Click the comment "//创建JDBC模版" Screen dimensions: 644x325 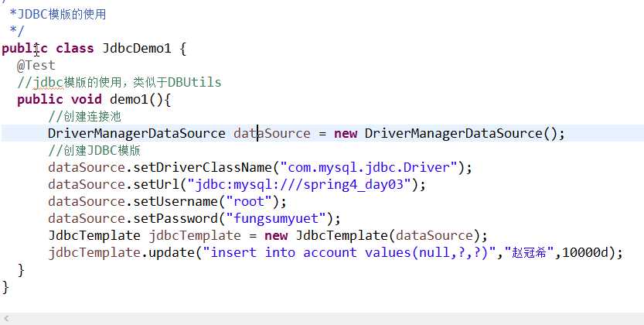94,150
